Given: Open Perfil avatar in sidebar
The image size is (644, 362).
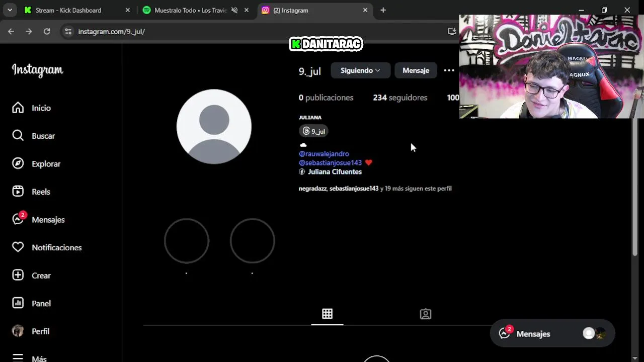Looking at the screenshot, I should coord(18,331).
